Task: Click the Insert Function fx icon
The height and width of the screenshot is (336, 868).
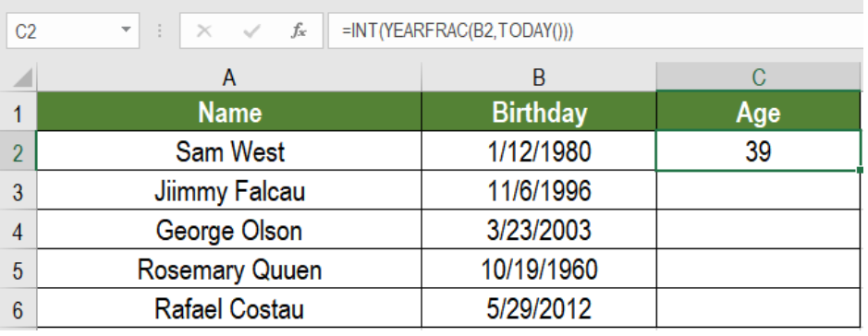Action: coord(299,31)
